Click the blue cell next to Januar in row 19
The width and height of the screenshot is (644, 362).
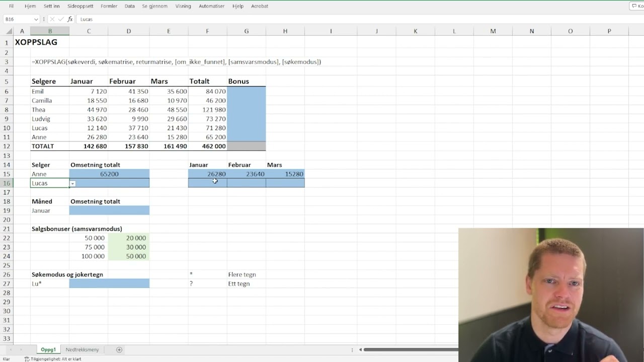click(x=109, y=211)
